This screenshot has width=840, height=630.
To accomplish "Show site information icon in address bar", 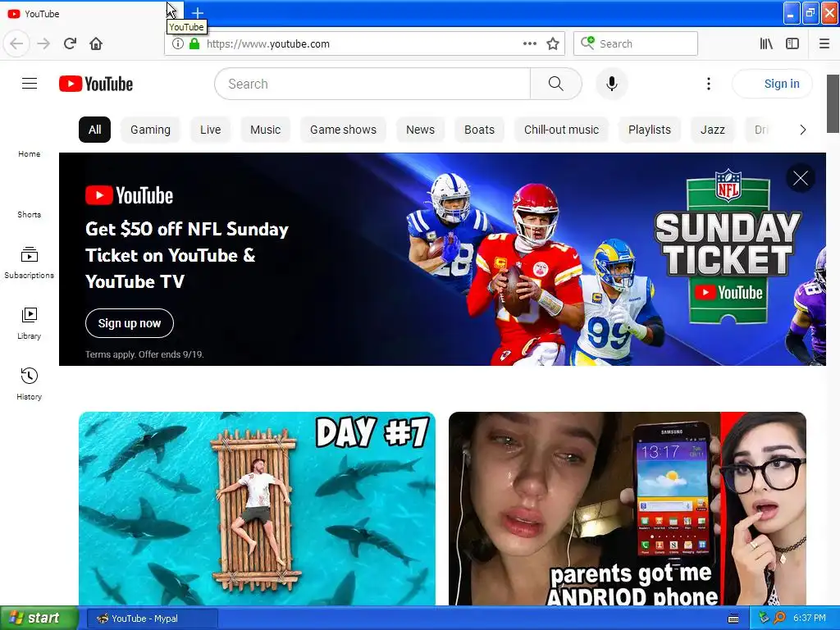I will (177, 43).
